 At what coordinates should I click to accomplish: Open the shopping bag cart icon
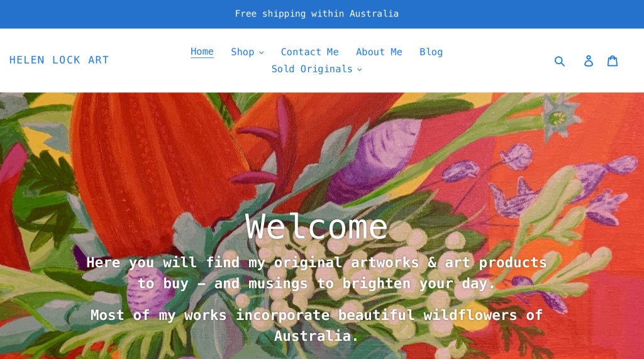tap(613, 61)
